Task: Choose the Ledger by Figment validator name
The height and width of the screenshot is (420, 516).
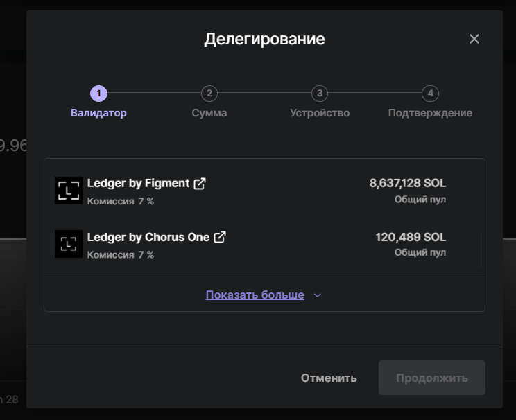Action: (138, 184)
